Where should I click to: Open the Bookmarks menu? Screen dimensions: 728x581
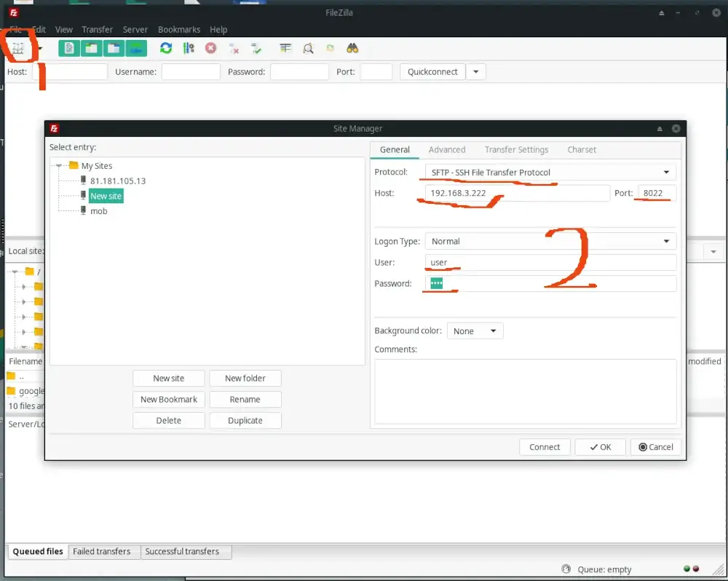[179, 30]
